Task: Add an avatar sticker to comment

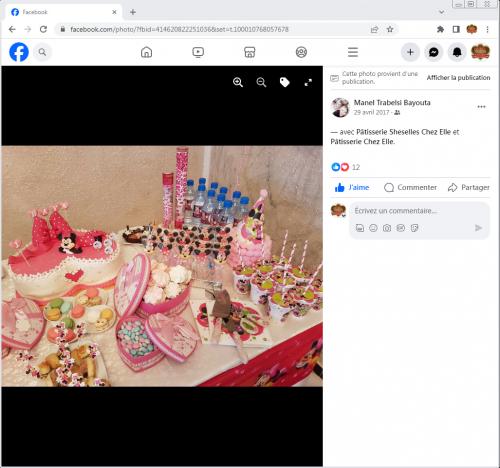Action: (360, 228)
